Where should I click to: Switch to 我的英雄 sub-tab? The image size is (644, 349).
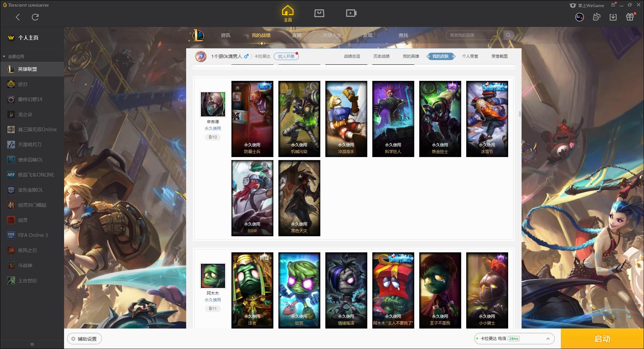click(411, 56)
